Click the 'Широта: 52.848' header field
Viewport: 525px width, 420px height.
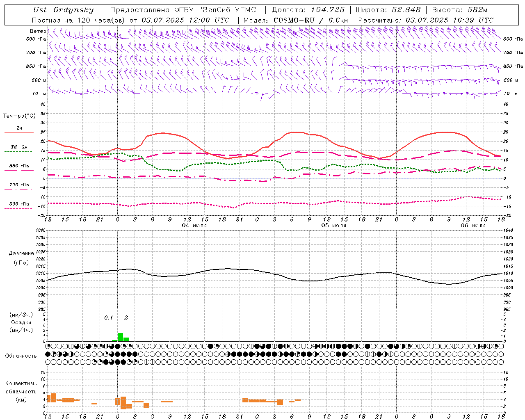click(388, 10)
